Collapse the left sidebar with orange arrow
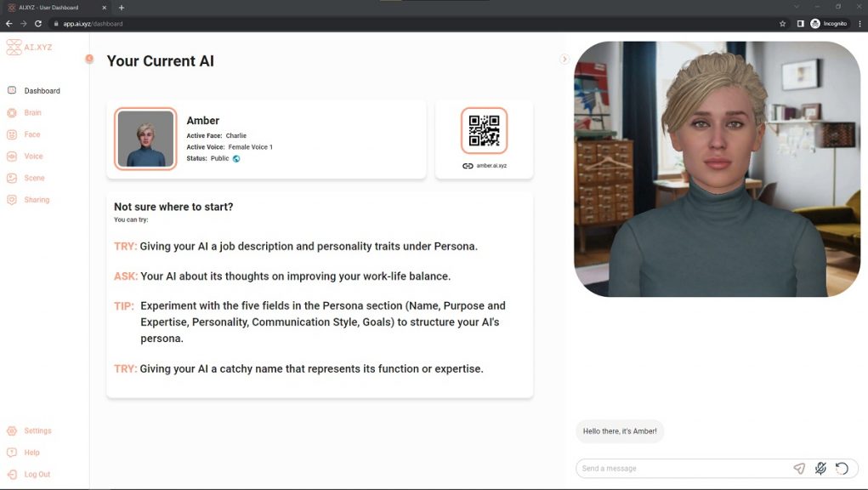Screen dimensions: 868x490 (x=89, y=59)
